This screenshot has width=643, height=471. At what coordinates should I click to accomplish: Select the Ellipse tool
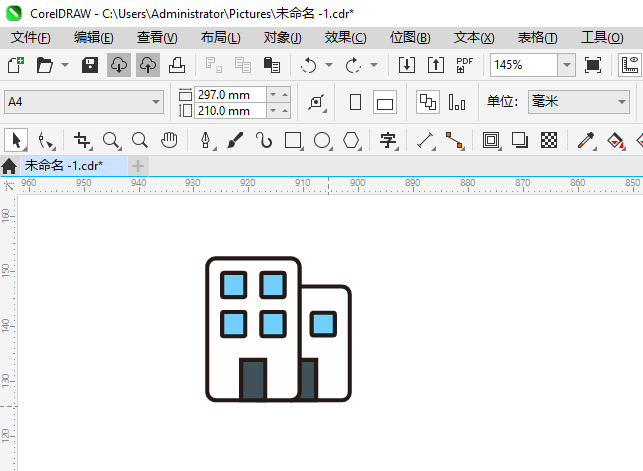pos(323,141)
